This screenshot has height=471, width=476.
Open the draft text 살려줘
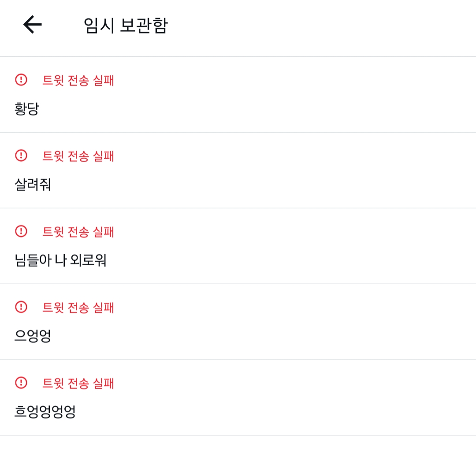[33, 184]
